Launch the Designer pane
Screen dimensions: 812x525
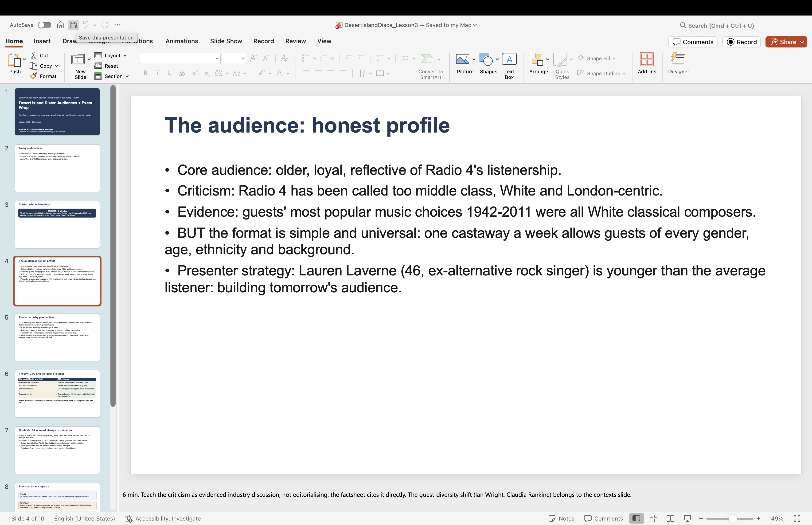[x=678, y=64]
